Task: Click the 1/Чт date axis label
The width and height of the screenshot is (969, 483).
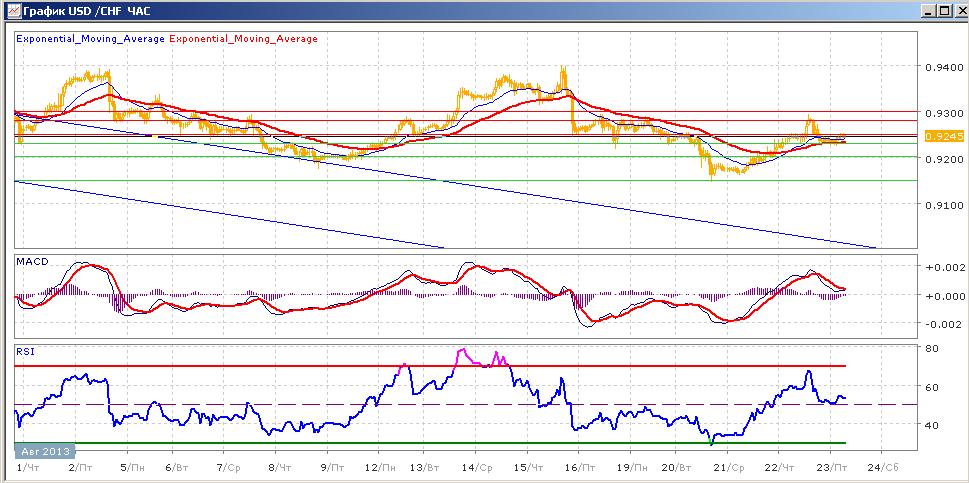Action: coord(28,468)
